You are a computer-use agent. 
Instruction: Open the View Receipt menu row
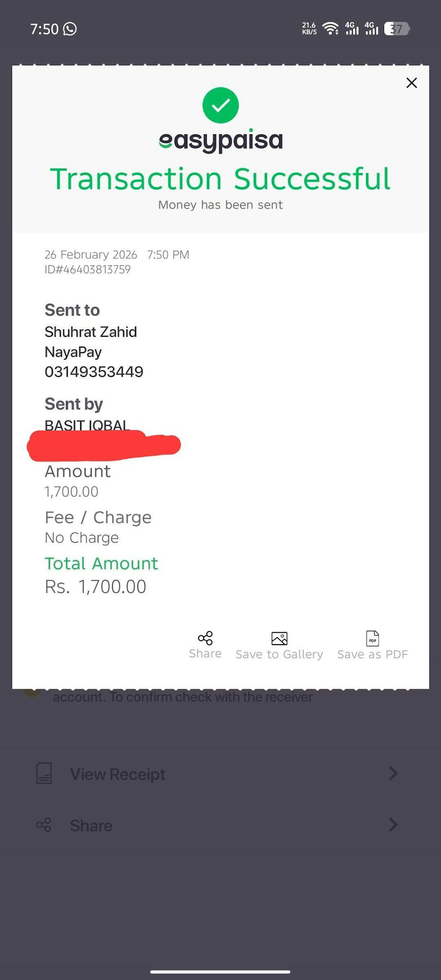tap(118, 774)
